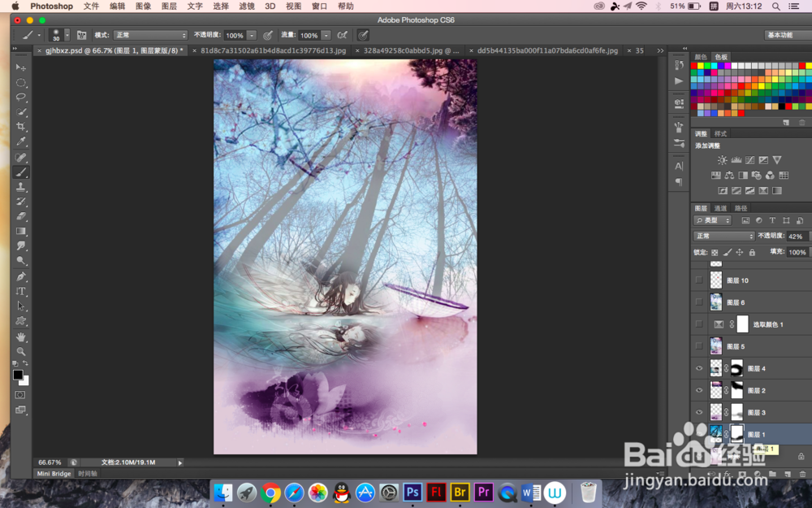Add a Vibrance adjustment
Viewport: 812px width, 508px height.
point(777,160)
